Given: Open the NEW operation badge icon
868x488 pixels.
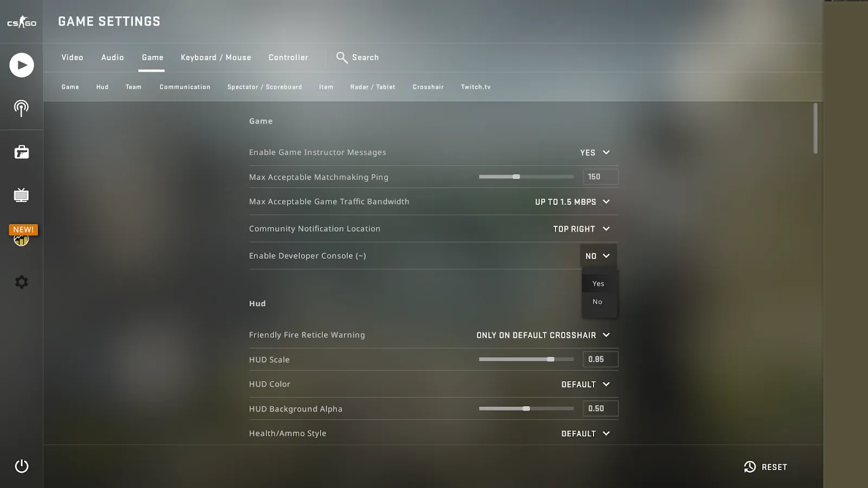Looking at the screenshot, I should point(22,235).
